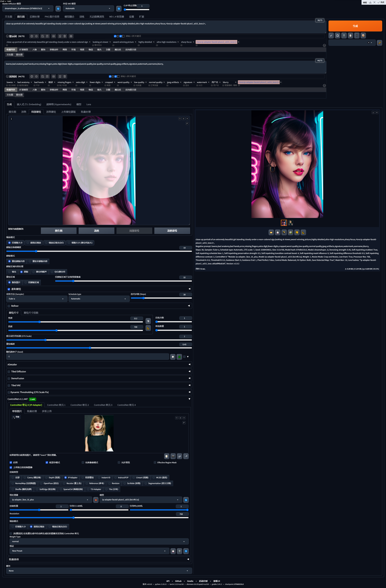This screenshot has height=588, width=386.
Task: Open the 涂鸦重绘 sub-tab
Action: click(x=51, y=112)
